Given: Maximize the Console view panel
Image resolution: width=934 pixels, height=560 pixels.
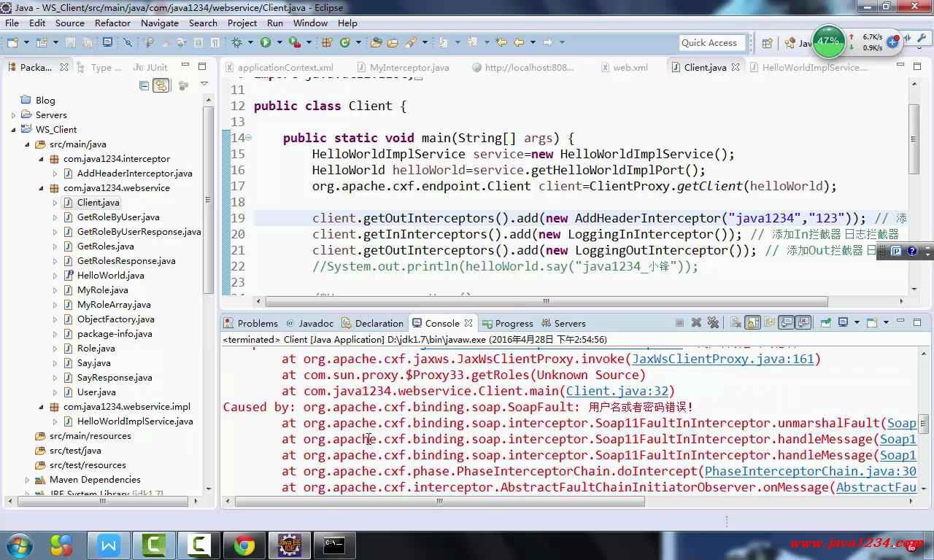Looking at the screenshot, I should pyautogui.click(x=917, y=322).
